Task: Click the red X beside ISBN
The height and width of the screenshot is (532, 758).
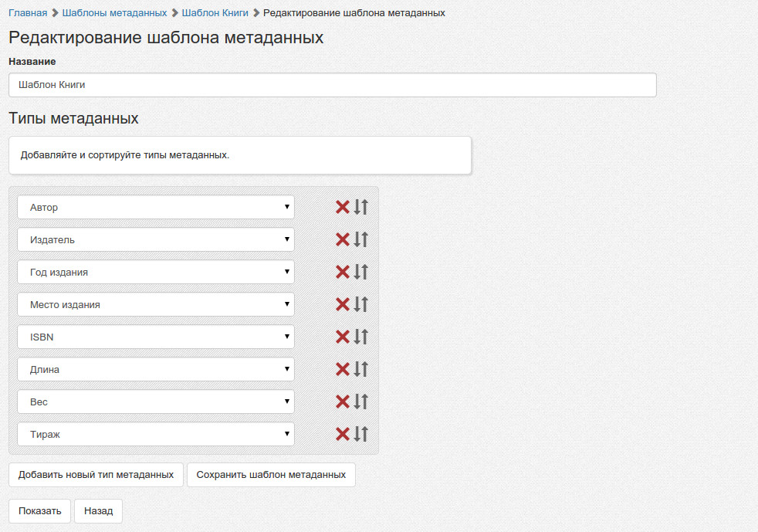Action: pos(343,337)
